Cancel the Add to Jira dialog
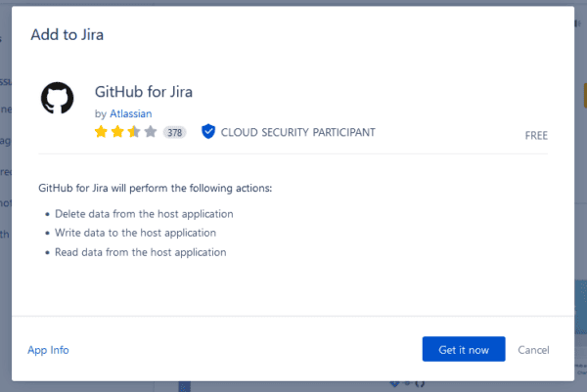This screenshot has width=587, height=392. [x=533, y=350]
